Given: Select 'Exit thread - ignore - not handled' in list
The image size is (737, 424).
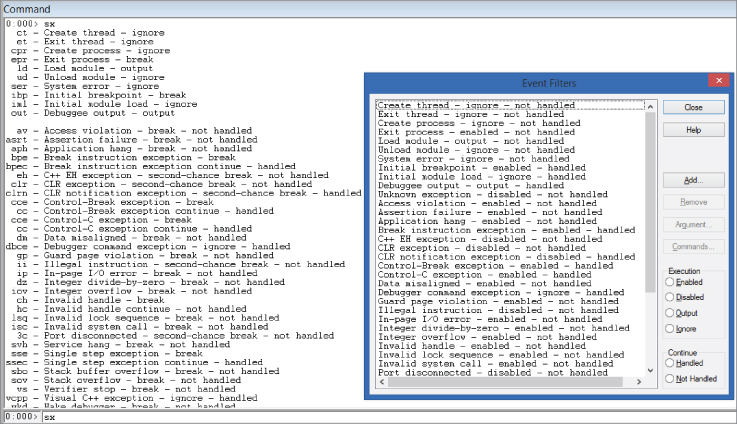Looking at the screenshot, I should pos(510,114).
